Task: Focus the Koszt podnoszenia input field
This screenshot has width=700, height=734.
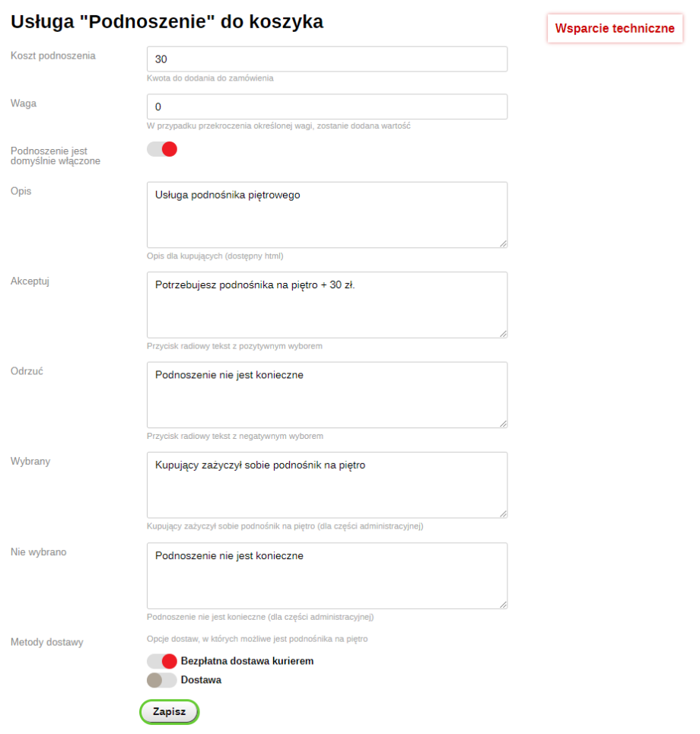Action: tap(327, 59)
